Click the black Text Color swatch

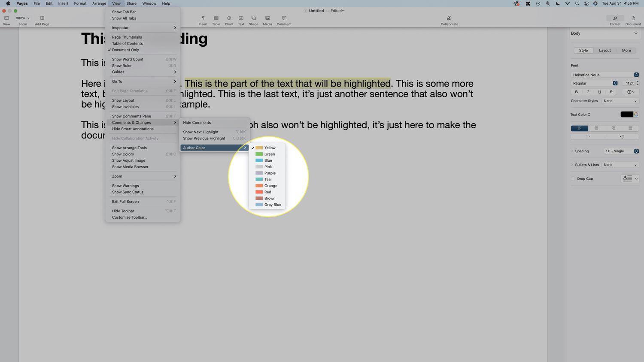[x=626, y=115]
